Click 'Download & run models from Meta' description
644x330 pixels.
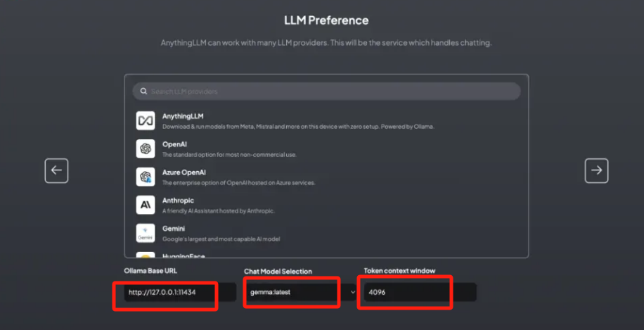point(298,127)
